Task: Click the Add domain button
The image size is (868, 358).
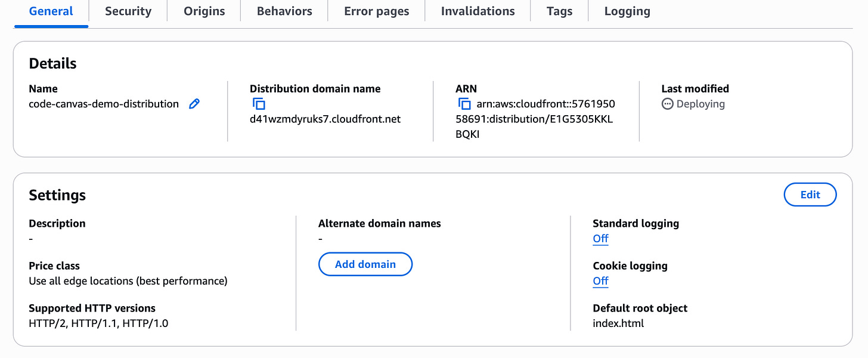Action: point(365,264)
